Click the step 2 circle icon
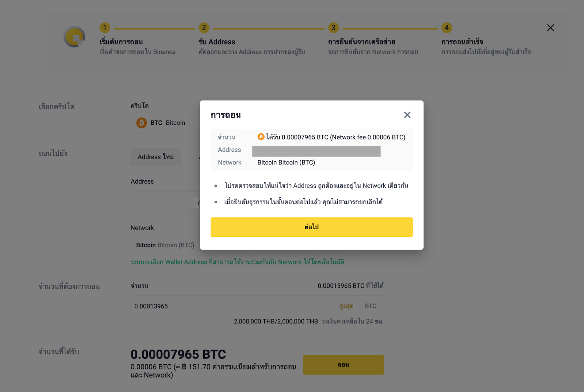 204,28
